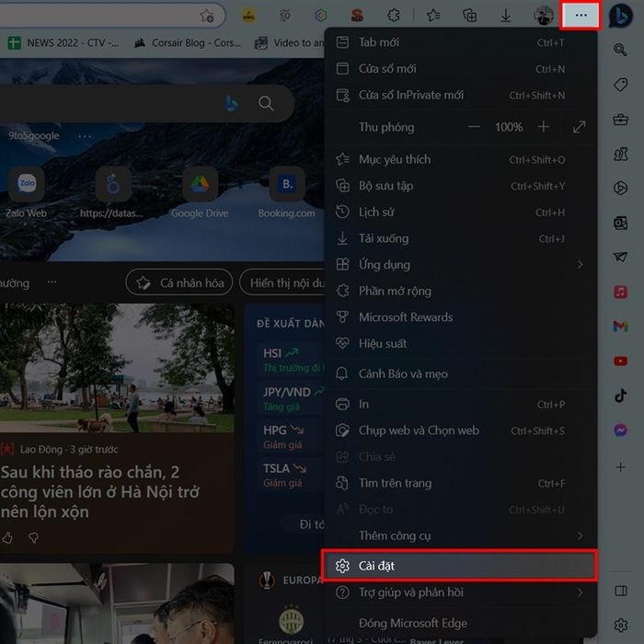This screenshot has height=644, width=644.
Task: Open sidebar Games chess icon
Action: (620, 154)
